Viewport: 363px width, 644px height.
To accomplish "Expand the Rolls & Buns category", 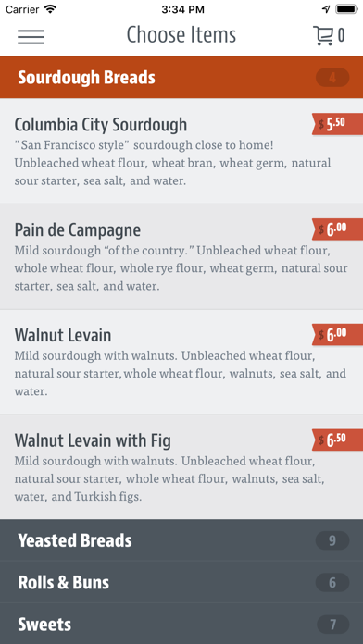I will (181, 582).
